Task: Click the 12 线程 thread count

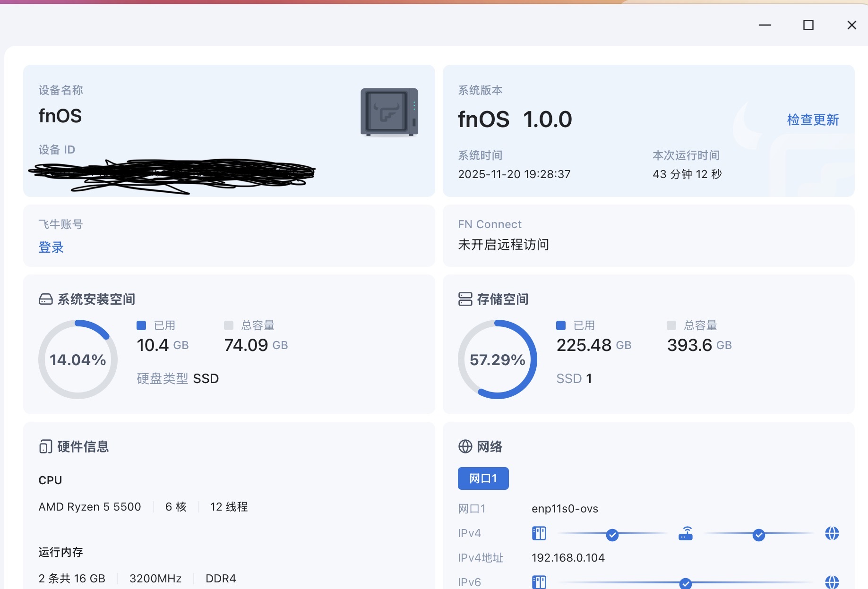Action: click(x=229, y=507)
